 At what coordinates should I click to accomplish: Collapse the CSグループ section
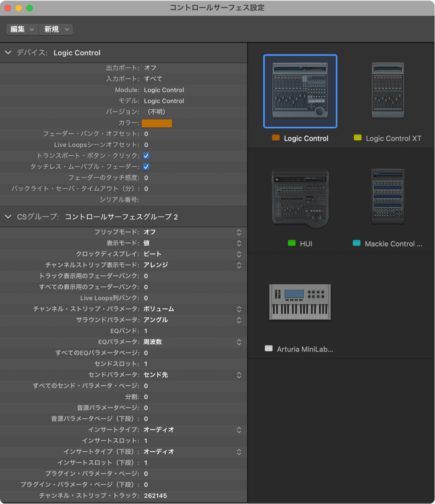(x=8, y=217)
